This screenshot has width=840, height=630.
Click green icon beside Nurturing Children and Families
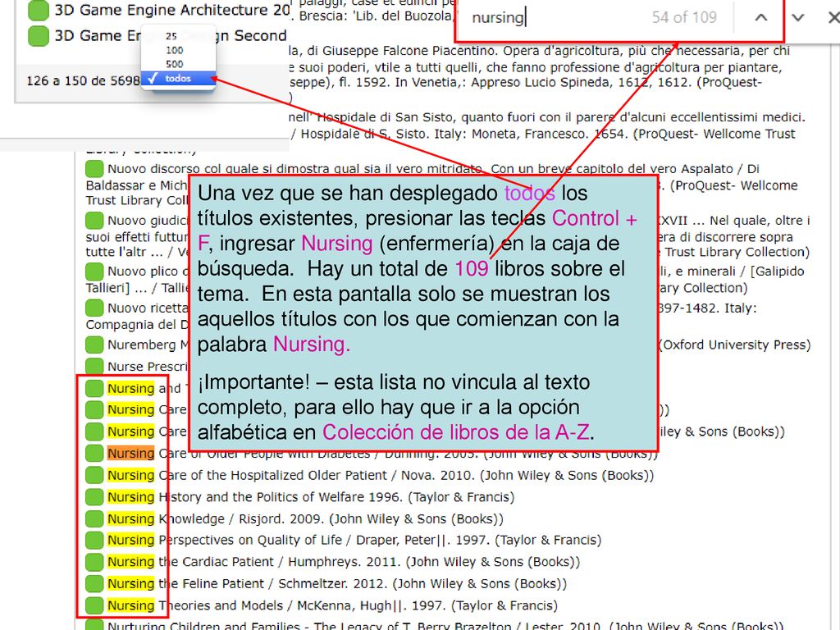pos(94,626)
